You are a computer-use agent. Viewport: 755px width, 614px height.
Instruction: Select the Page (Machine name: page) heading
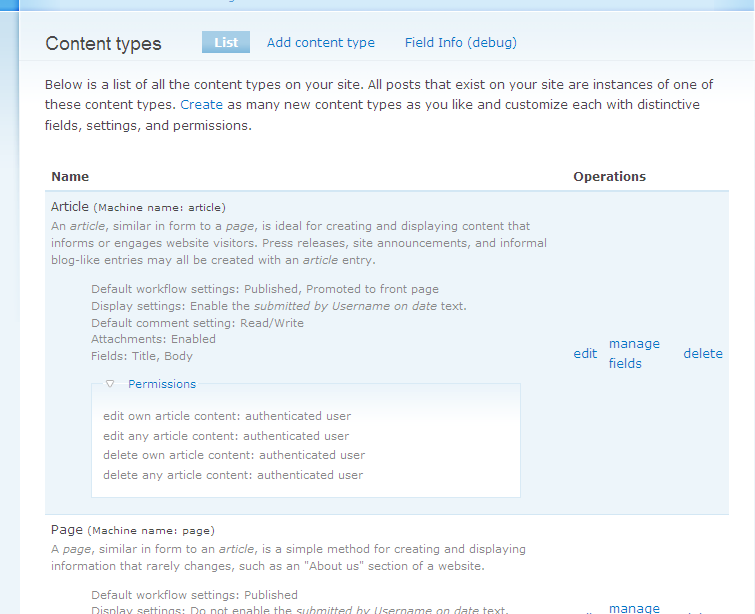point(133,530)
